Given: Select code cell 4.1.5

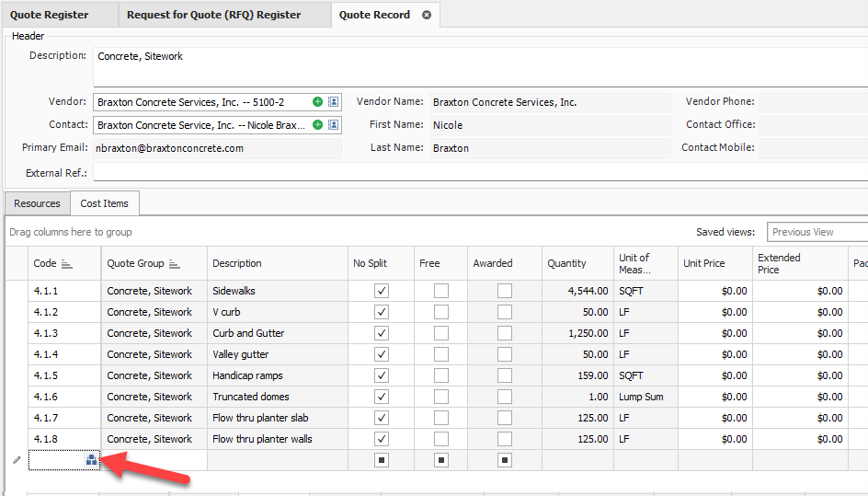Looking at the screenshot, I should click(x=64, y=375).
